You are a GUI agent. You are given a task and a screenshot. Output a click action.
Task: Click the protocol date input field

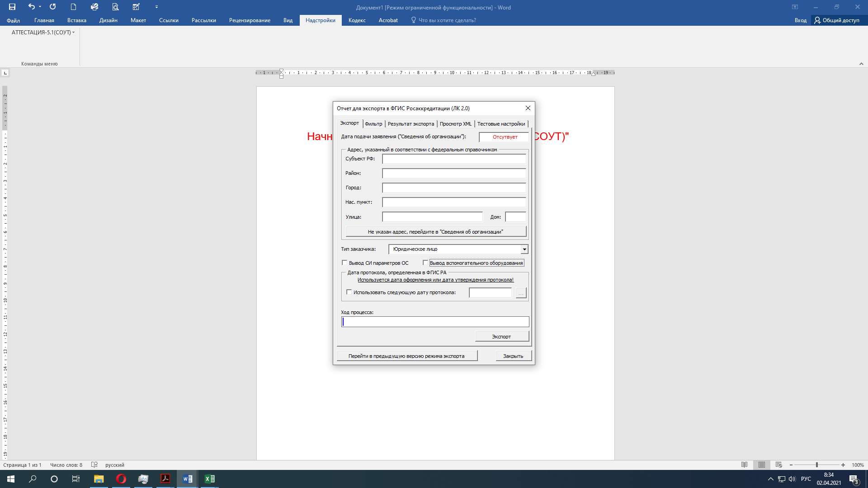click(491, 293)
